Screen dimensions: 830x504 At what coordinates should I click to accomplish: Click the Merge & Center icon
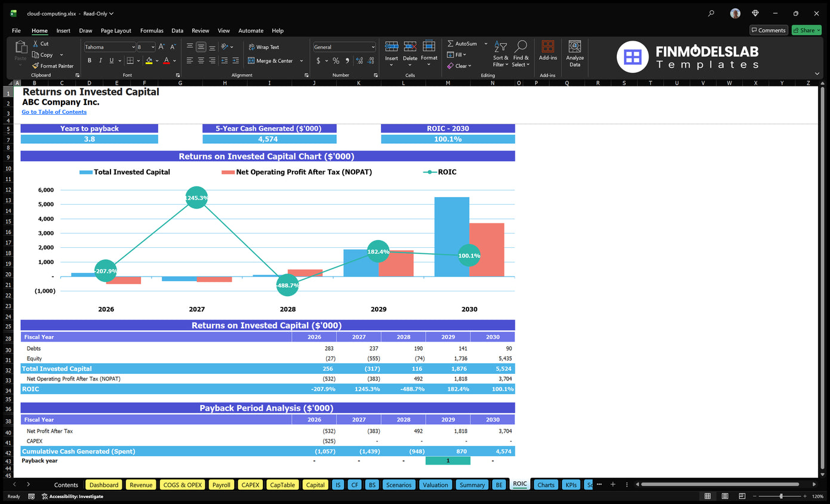click(x=251, y=61)
